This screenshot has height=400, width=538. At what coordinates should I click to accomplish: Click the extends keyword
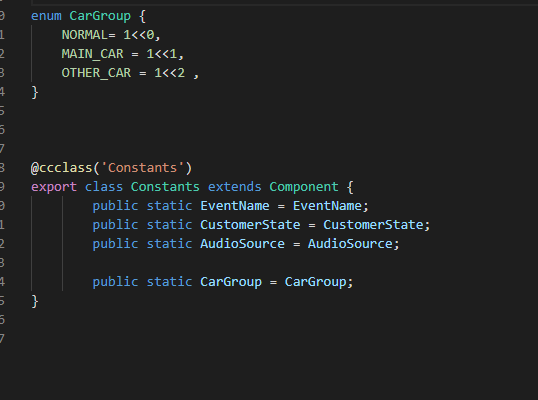click(x=235, y=187)
